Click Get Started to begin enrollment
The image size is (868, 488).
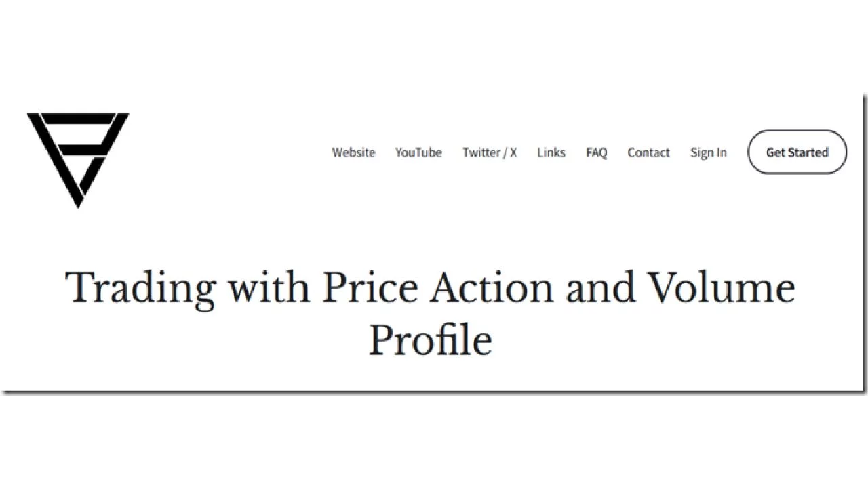pos(797,152)
